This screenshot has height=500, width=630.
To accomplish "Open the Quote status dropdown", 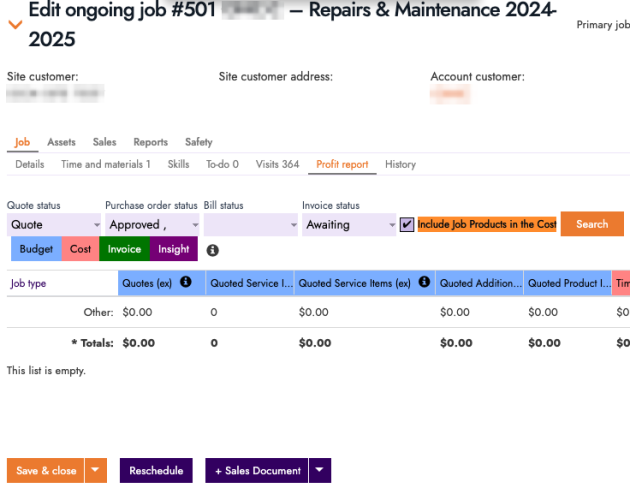I will click(x=54, y=225).
